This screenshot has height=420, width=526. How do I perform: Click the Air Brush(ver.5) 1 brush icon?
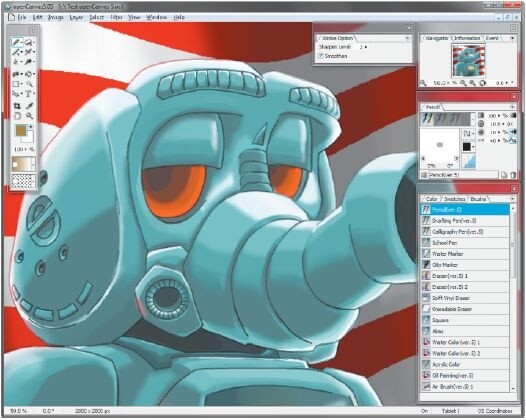coord(426,386)
